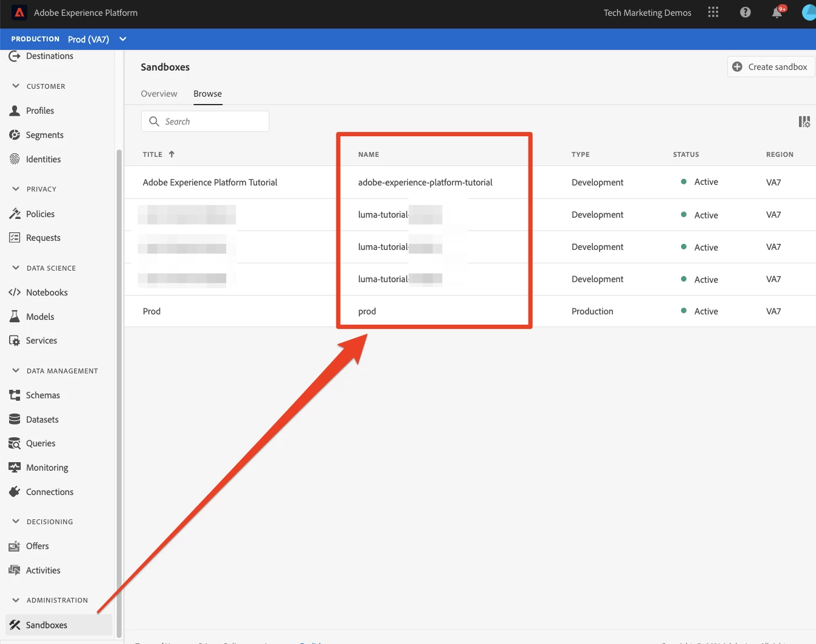Click Active status in the Prod row
Image resolution: width=816 pixels, height=644 pixels.
pyautogui.click(x=706, y=311)
